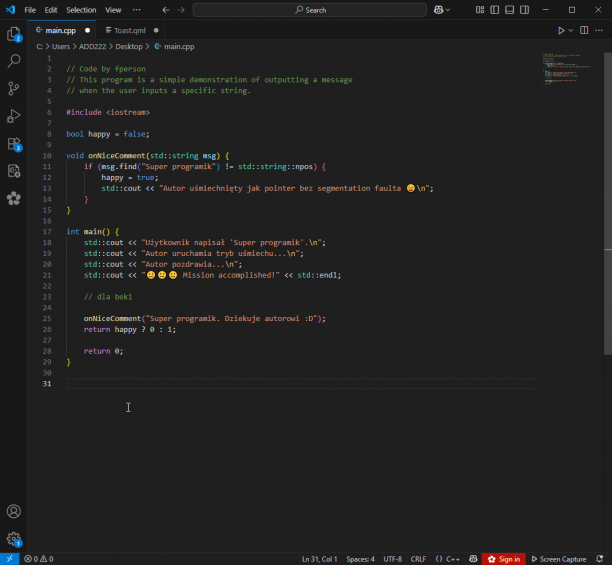This screenshot has width=612, height=565.
Task: Change encoding via UTF-8
Action: pyautogui.click(x=393, y=559)
